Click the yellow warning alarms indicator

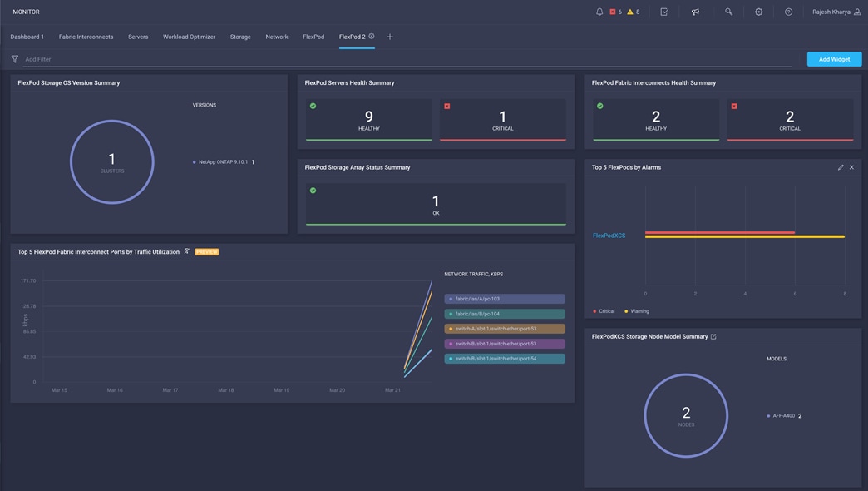coord(634,12)
